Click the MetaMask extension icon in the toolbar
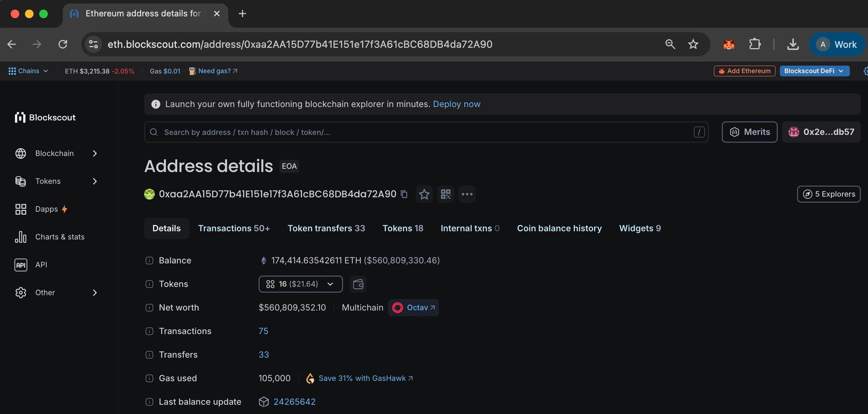Viewport: 868px width, 414px height. pos(728,44)
